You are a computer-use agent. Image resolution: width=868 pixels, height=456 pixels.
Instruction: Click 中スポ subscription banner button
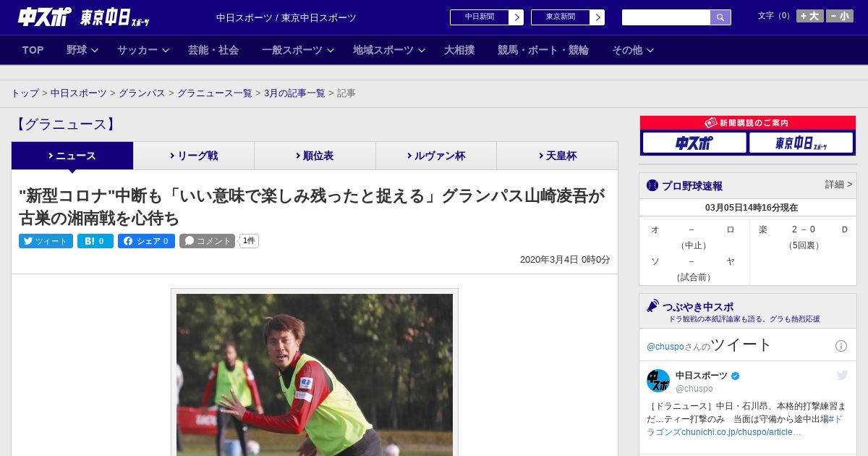pyautogui.click(x=694, y=143)
